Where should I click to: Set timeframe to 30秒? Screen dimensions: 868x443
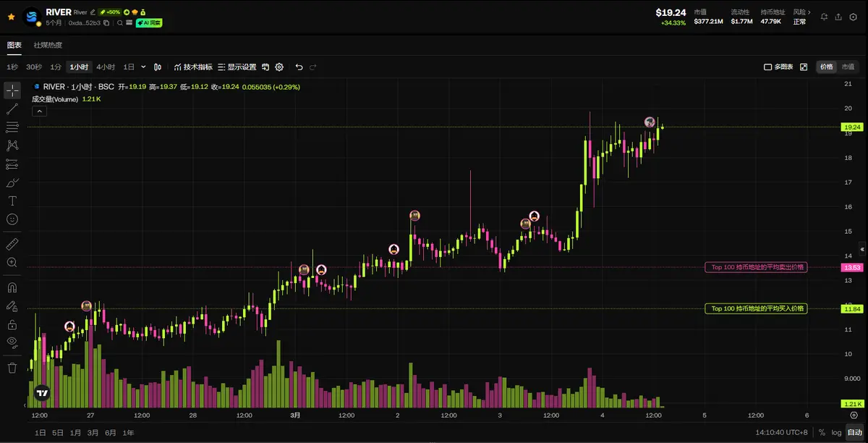click(34, 67)
